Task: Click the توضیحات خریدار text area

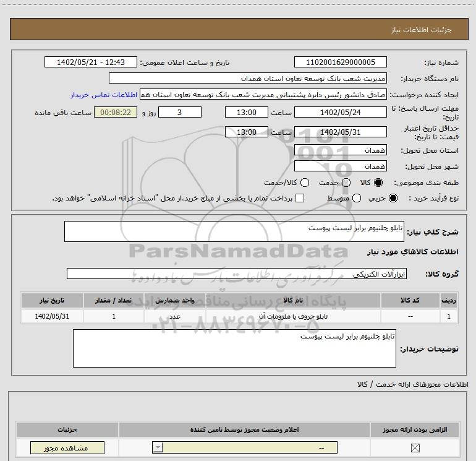Action: pos(234,348)
